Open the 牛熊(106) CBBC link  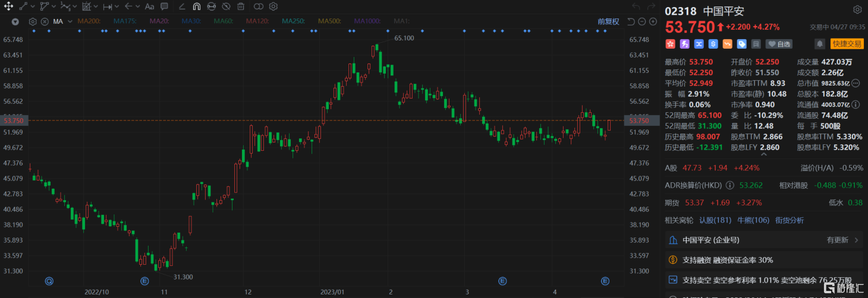point(753,220)
